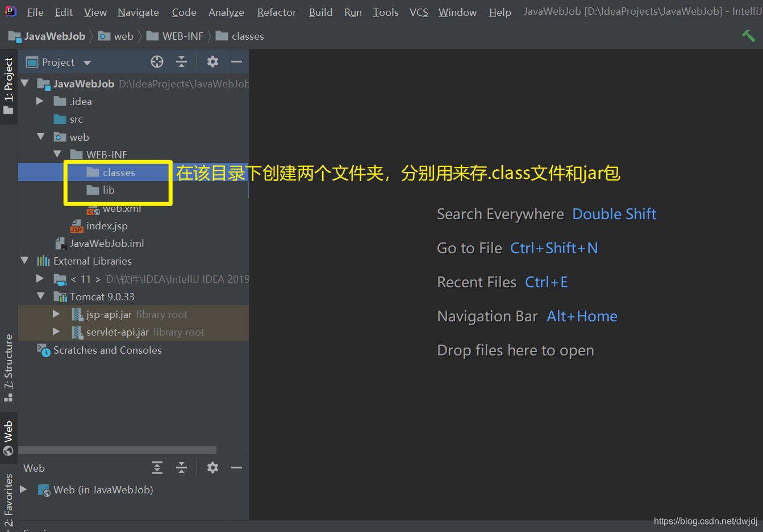This screenshot has height=532, width=763.
Task: Toggle the 7: Structure tool window tab
Action: 9,368
